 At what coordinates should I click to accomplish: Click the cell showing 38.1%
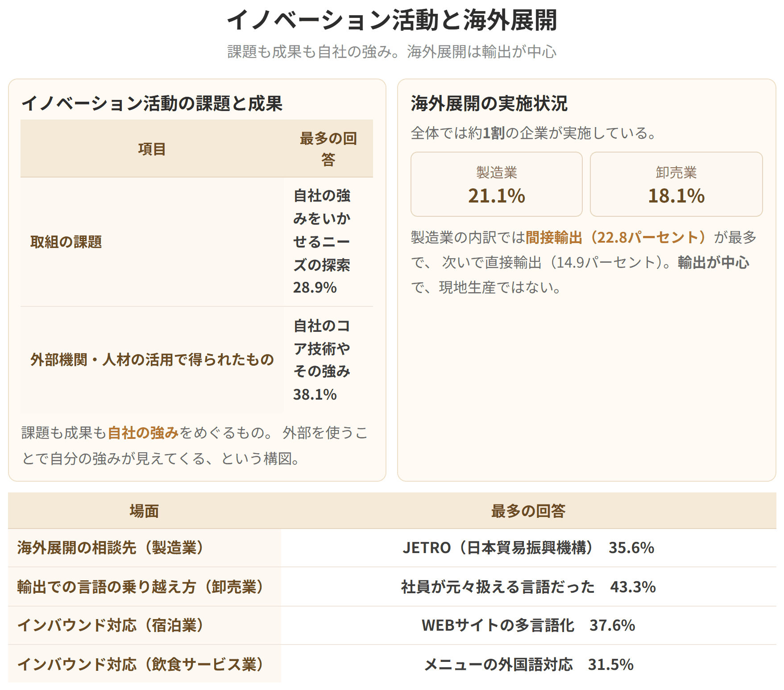click(x=328, y=359)
